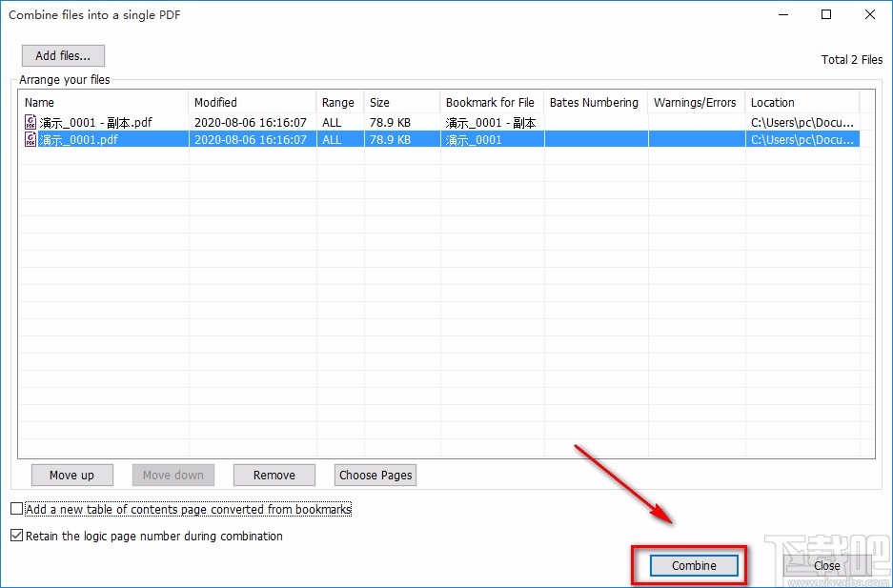Close the dialog with the Close button
The width and height of the screenshot is (893, 588).
pyautogui.click(x=826, y=565)
